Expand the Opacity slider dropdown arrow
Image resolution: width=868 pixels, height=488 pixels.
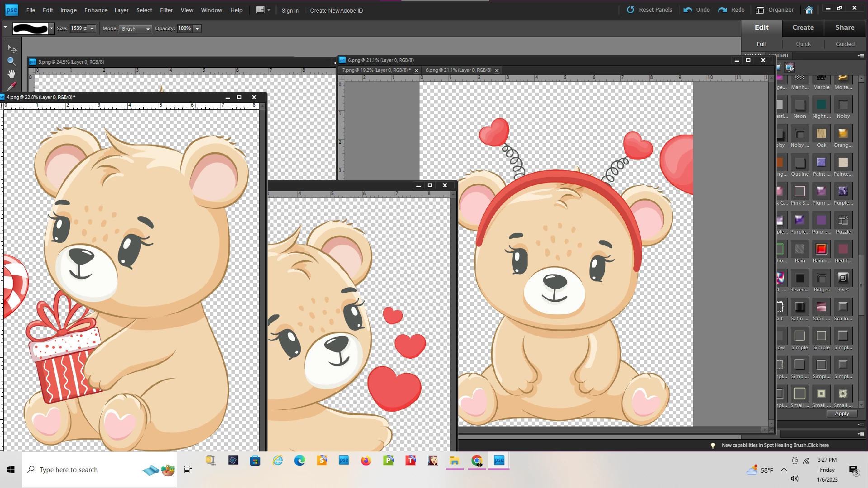[197, 29]
